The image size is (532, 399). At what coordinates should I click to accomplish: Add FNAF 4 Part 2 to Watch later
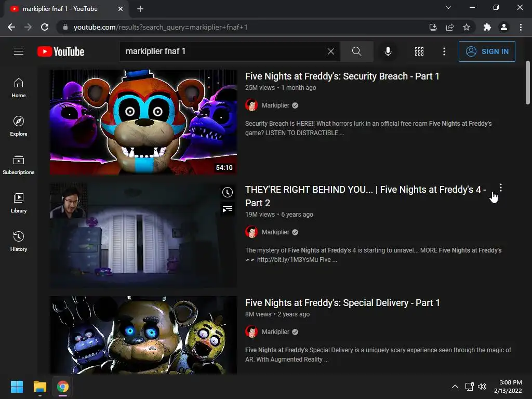pos(228,192)
